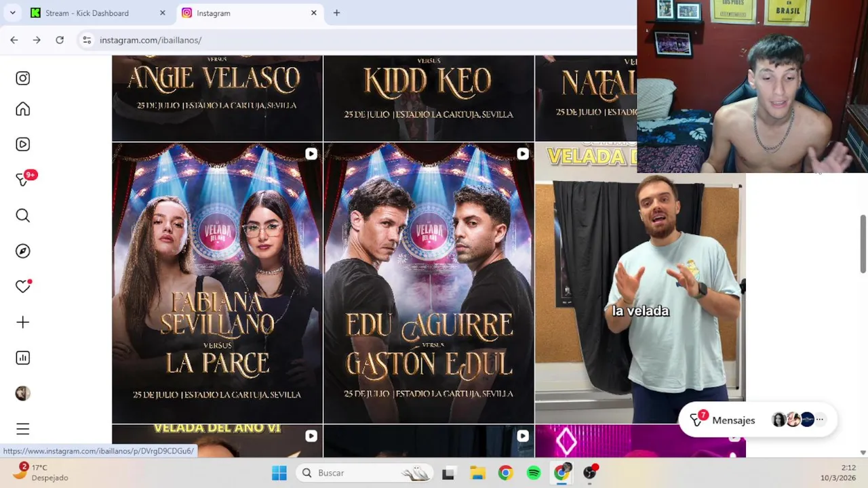The image size is (868, 488).
Task: Open Task View on taskbar
Action: point(448,473)
